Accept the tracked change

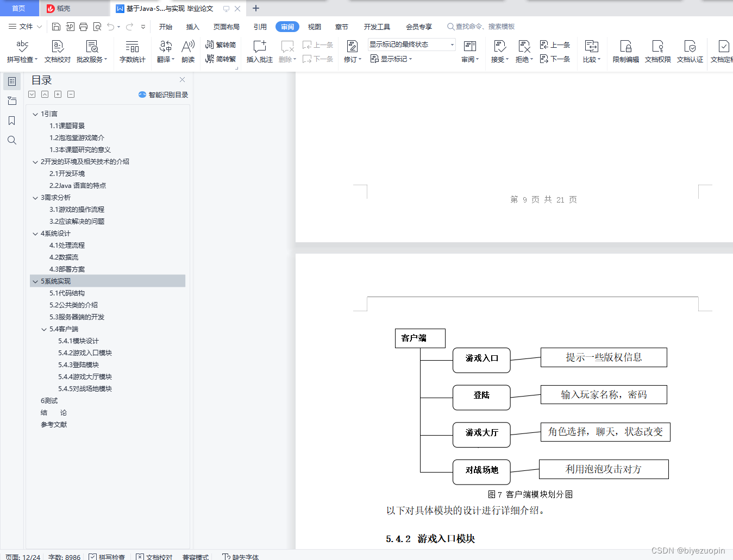pyautogui.click(x=500, y=52)
